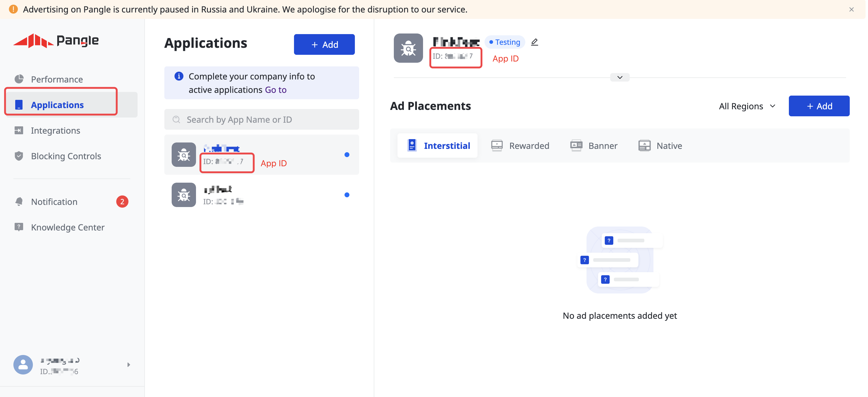Open Performance from the sidebar
The height and width of the screenshot is (397, 868).
pyautogui.click(x=57, y=79)
